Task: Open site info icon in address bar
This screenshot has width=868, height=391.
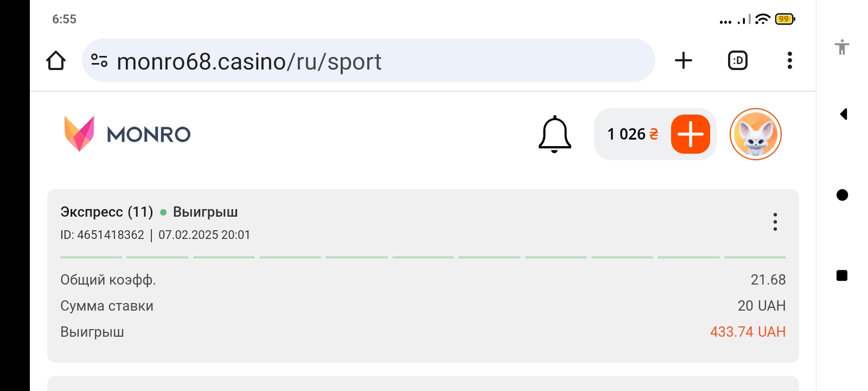Action: pos(99,61)
